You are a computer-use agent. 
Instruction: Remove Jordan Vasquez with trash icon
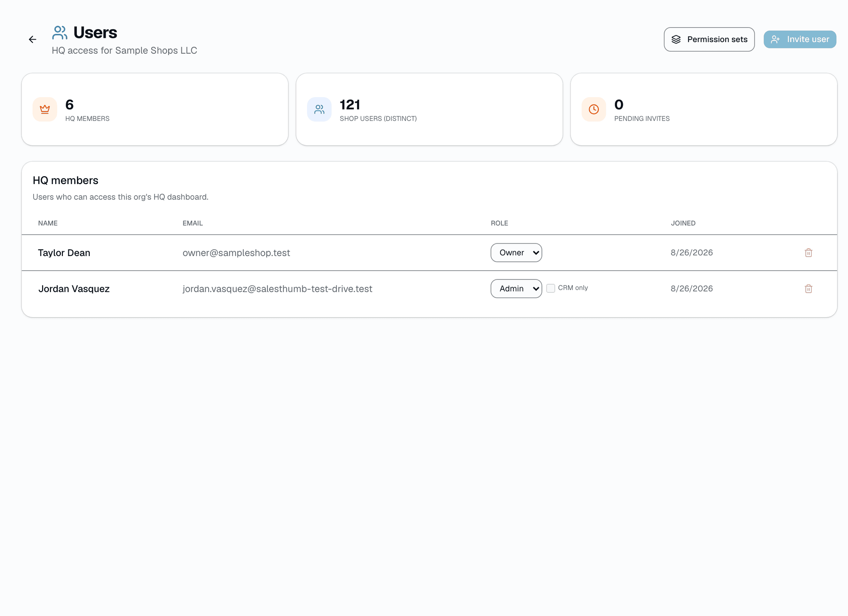[808, 289]
